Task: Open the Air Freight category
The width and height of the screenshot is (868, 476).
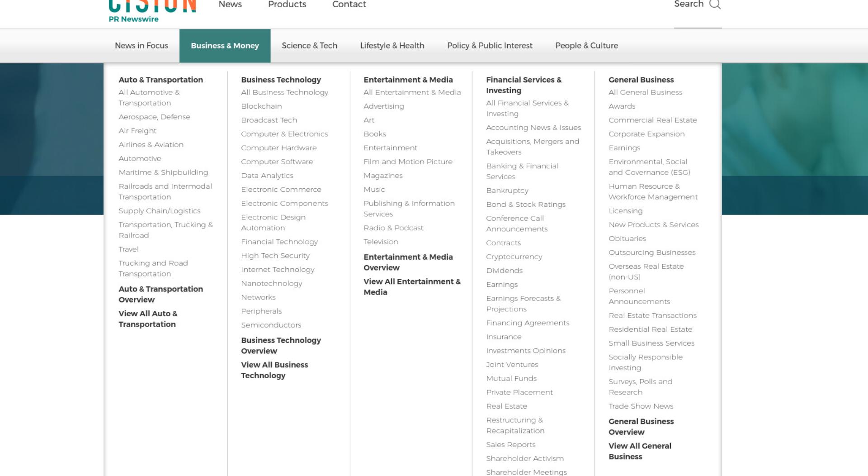Action: click(x=137, y=131)
